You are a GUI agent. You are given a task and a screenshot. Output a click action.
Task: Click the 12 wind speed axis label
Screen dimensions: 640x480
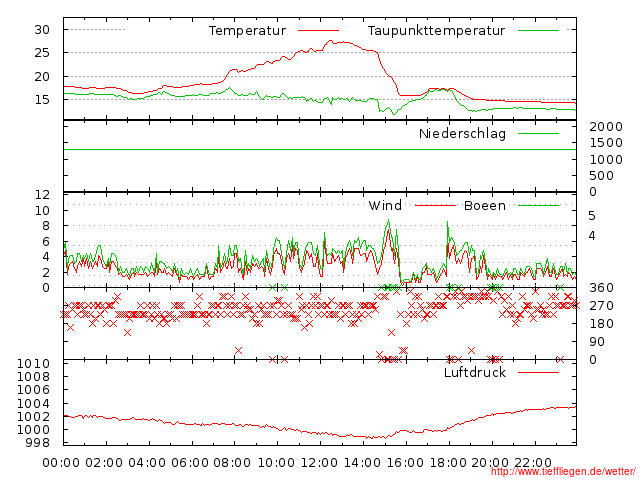[x=42, y=195]
